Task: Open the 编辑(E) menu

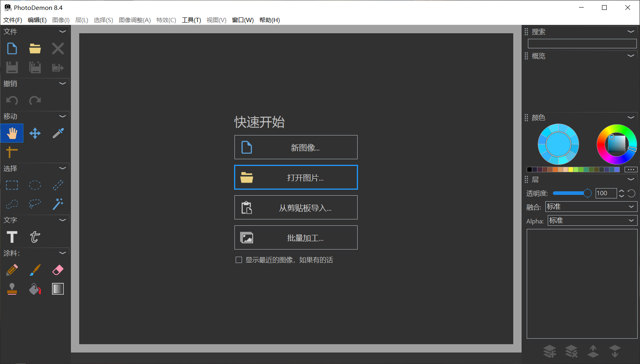Action: coord(37,20)
